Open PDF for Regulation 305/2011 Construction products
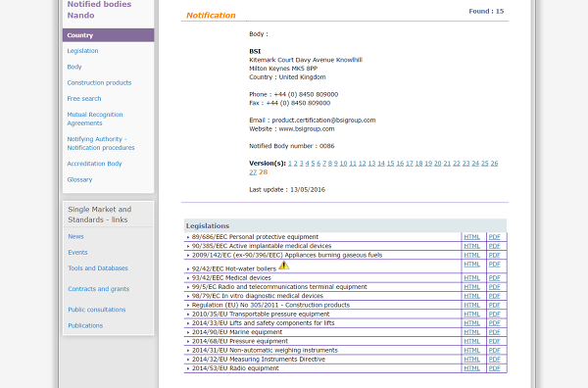 [x=495, y=305]
